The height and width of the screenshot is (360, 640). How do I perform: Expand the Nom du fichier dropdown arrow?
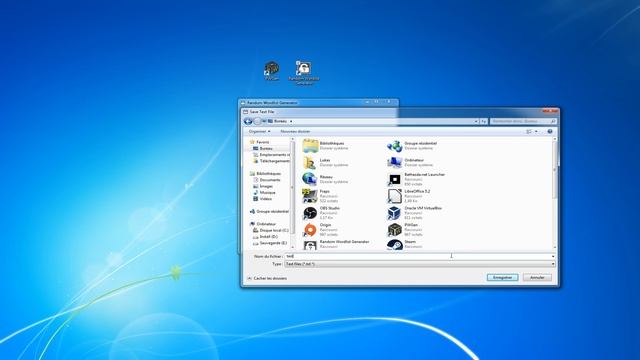pos(553,256)
